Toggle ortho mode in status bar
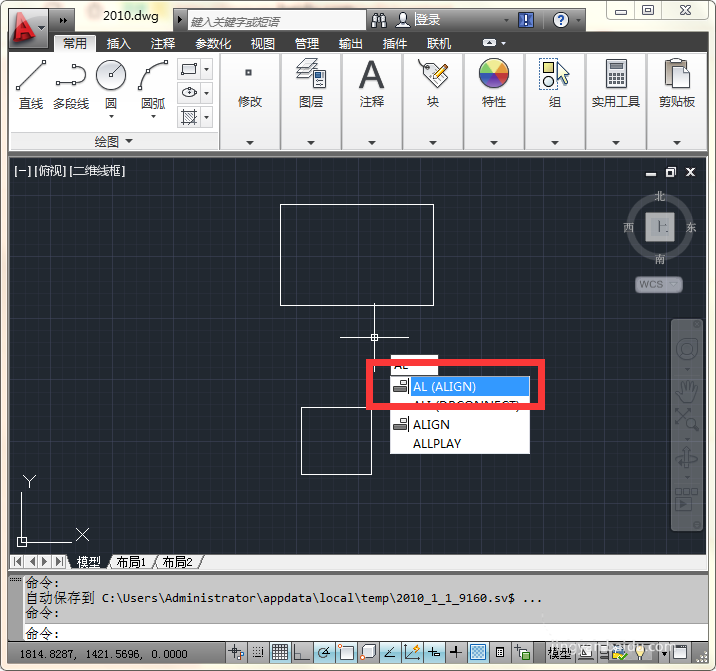 click(x=301, y=652)
